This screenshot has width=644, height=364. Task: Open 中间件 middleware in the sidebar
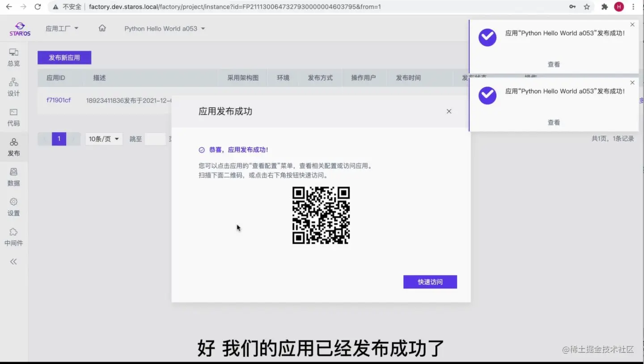[14, 237]
